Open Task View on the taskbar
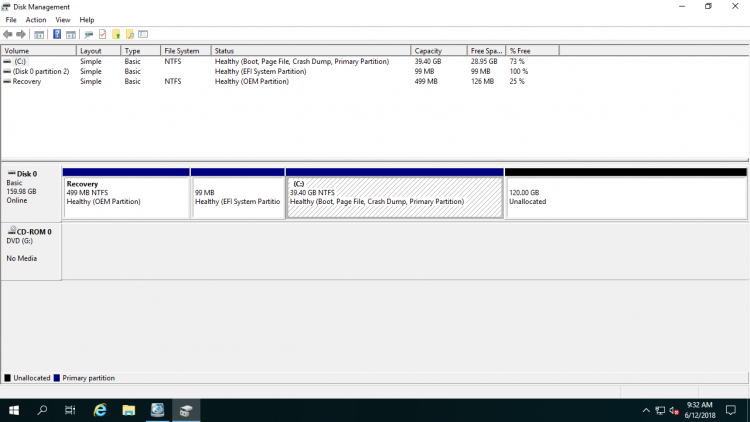 tap(70, 410)
